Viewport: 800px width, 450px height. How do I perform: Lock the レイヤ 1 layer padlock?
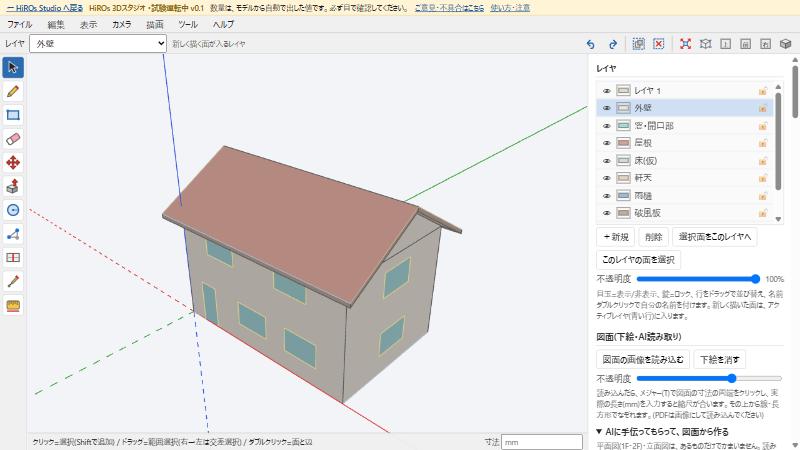763,91
